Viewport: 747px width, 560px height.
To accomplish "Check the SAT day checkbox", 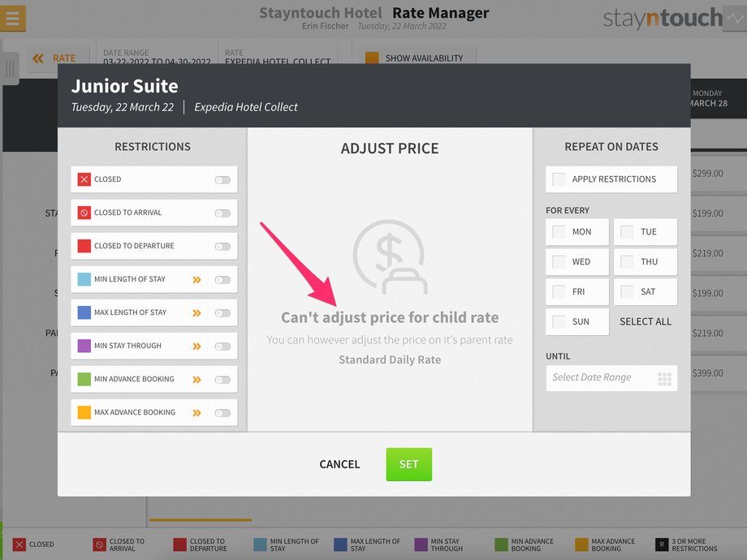I will 628,292.
